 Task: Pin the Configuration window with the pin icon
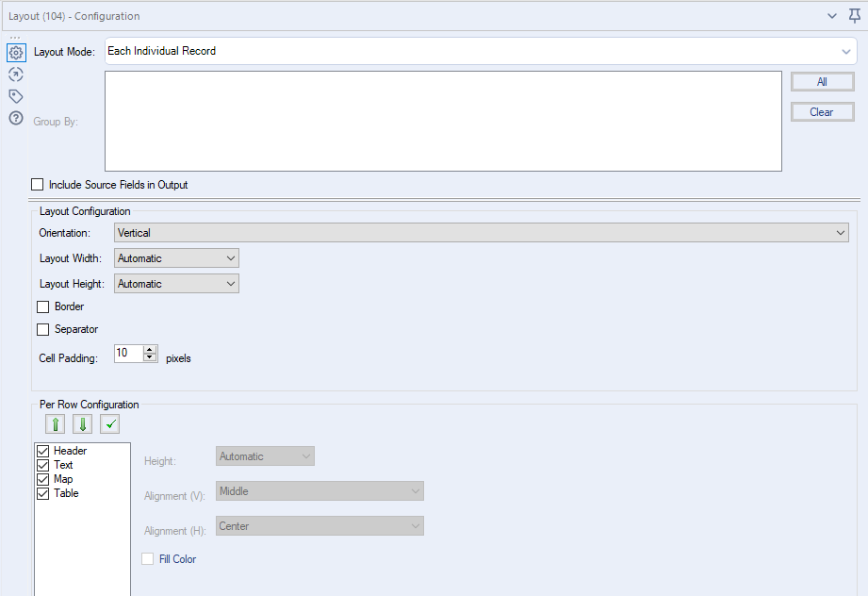[x=854, y=15]
